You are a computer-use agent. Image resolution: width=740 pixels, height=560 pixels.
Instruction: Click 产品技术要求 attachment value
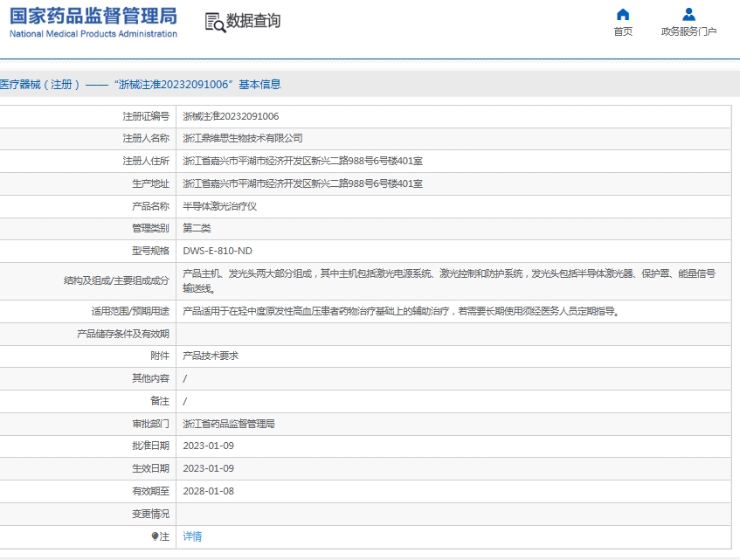coord(211,356)
